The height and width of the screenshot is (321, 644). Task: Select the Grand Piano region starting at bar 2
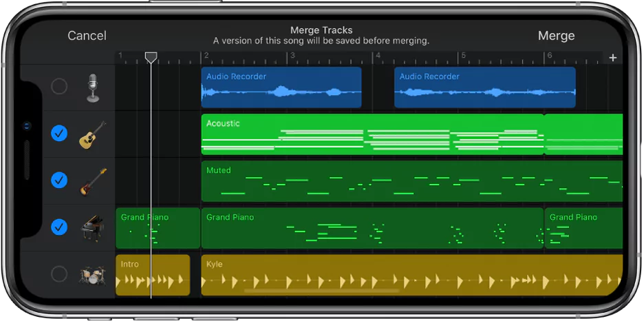372,228
